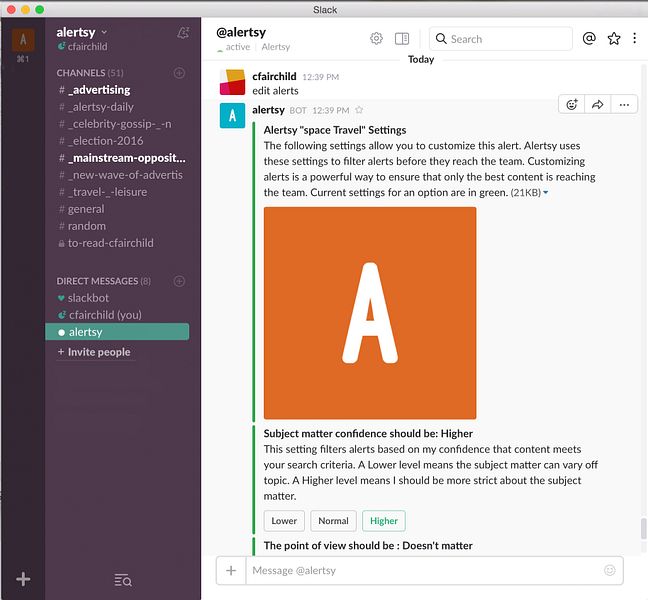The width and height of the screenshot is (648, 600).
Task: Click the Message @alertsy input box
Action: click(434, 570)
